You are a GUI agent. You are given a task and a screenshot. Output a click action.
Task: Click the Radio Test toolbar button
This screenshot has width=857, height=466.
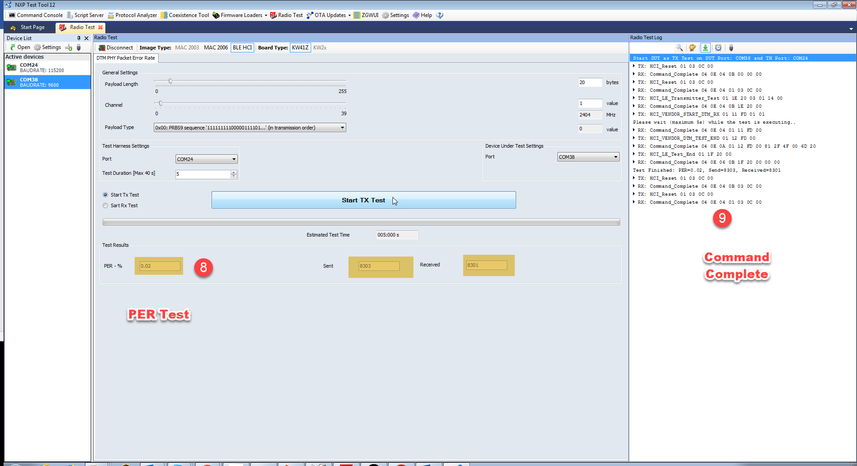(x=286, y=15)
